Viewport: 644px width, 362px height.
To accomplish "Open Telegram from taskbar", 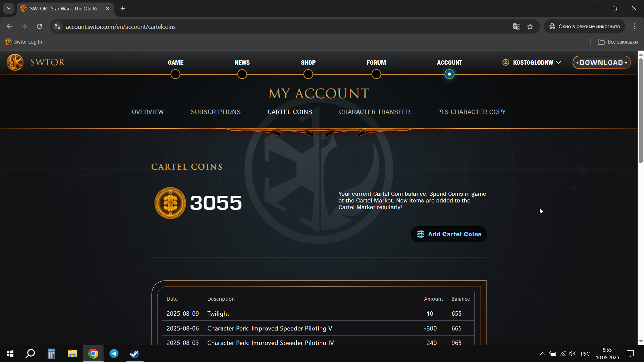I will tap(114, 354).
